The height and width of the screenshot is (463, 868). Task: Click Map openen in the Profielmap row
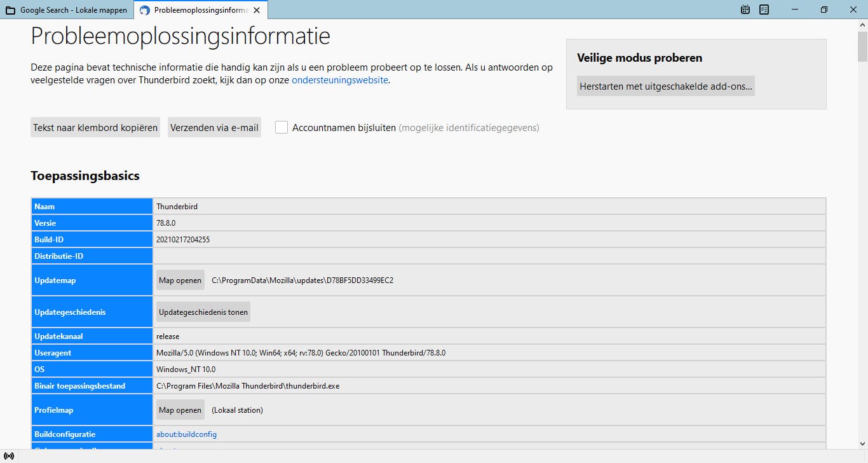tap(180, 410)
